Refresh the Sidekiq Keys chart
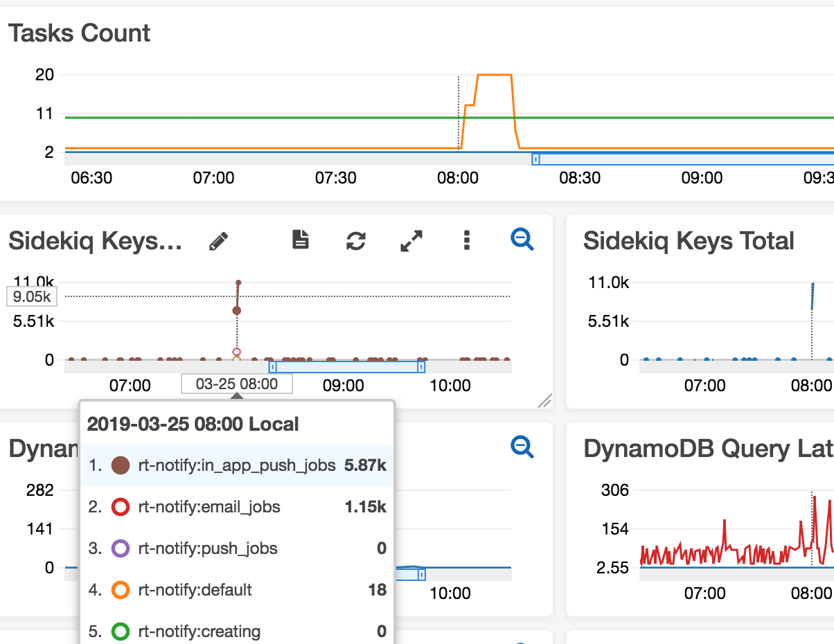 [x=356, y=240]
